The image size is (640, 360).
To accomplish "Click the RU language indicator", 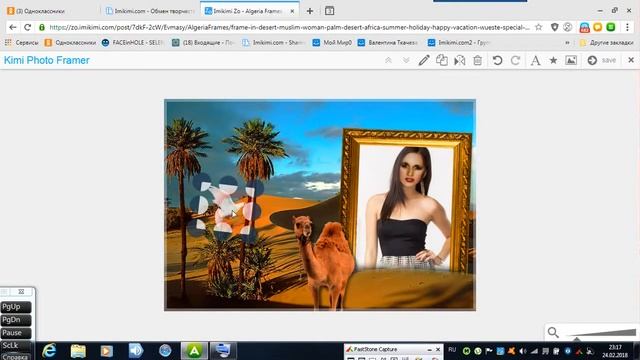I will 452,350.
